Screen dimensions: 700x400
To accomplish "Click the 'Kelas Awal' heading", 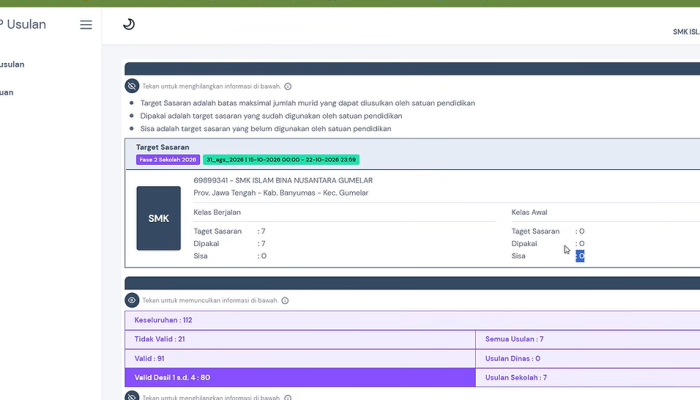I will 529,212.
